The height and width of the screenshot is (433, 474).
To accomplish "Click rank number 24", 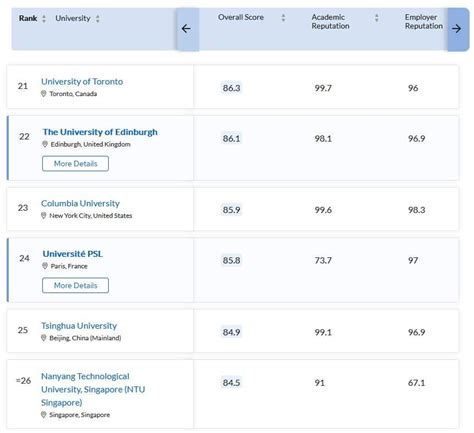I will click(24, 258).
